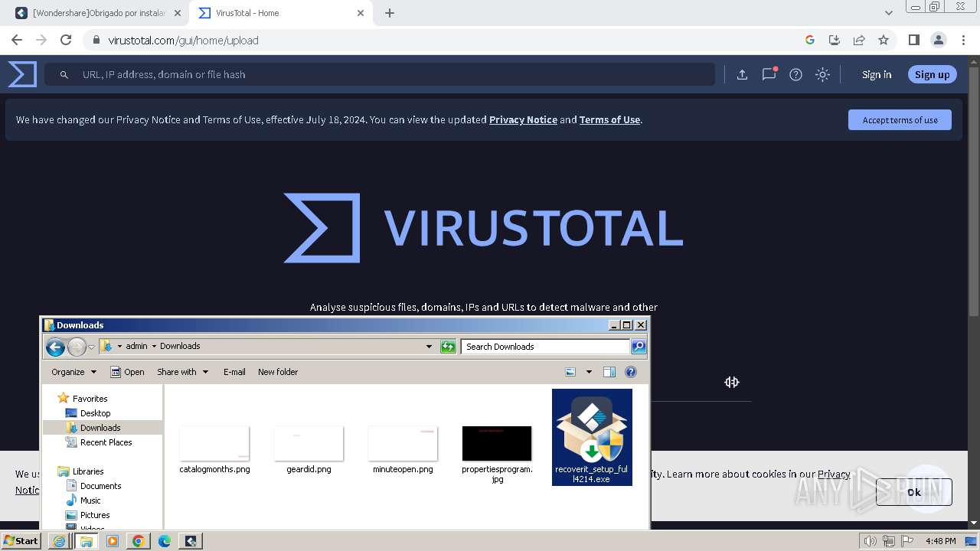Select Favorites in navigation pane
This screenshot has height=551, width=980.
pos(90,399)
